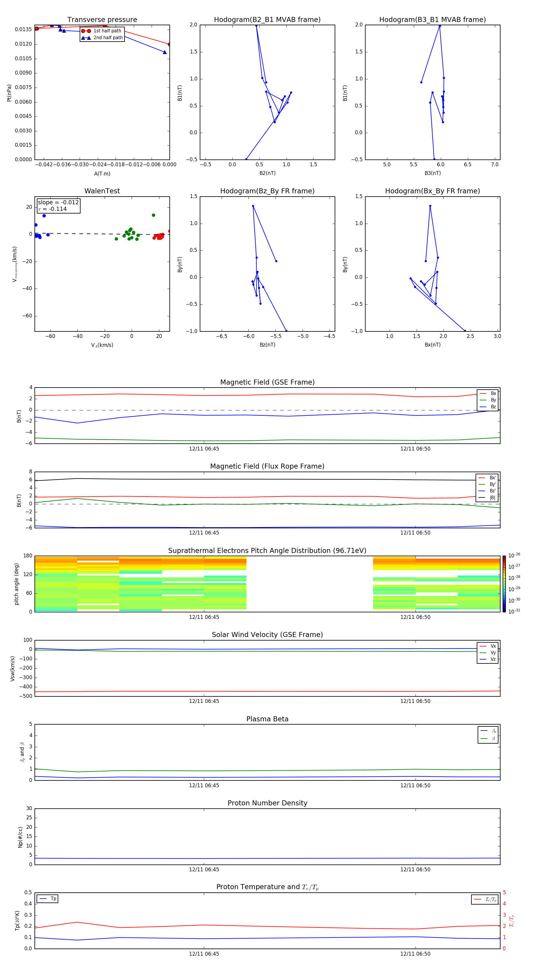Viewport: 535px width, 980px height.
Task: Click the "Proton Number Density" title
Action: pos(267,803)
